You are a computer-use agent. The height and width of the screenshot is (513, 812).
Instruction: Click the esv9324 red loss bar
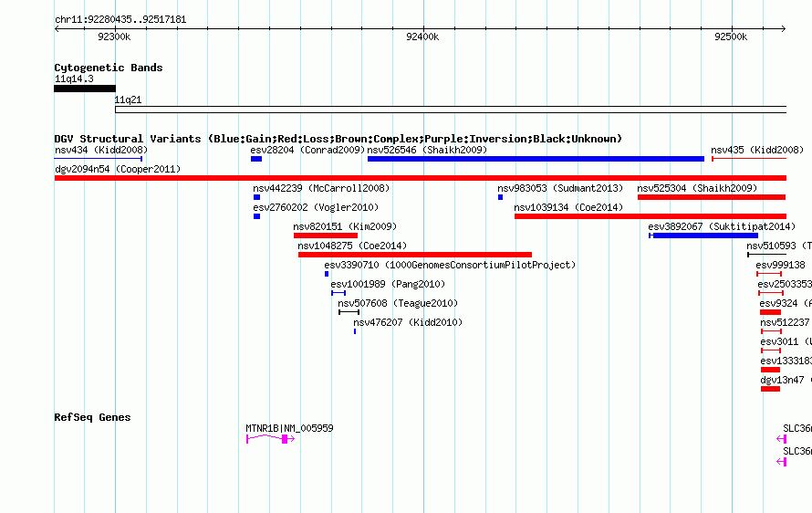771,312
